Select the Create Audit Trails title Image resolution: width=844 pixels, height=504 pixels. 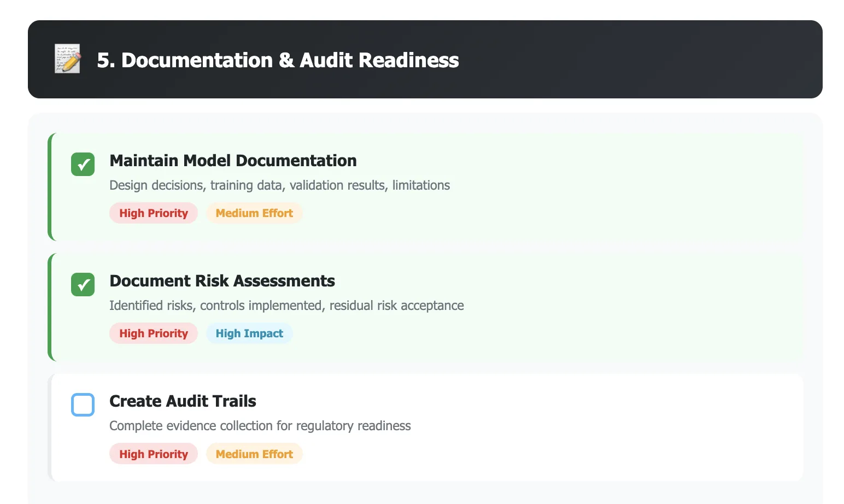[x=183, y=401]
